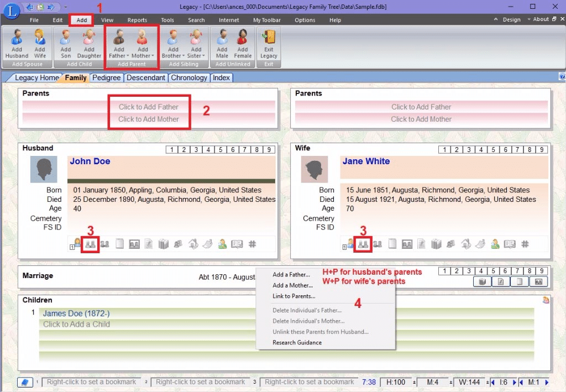566x392 pixels.
Task: Open Jane White's open-book story icon
Action: pyautogui.click(x=510, y=244)
